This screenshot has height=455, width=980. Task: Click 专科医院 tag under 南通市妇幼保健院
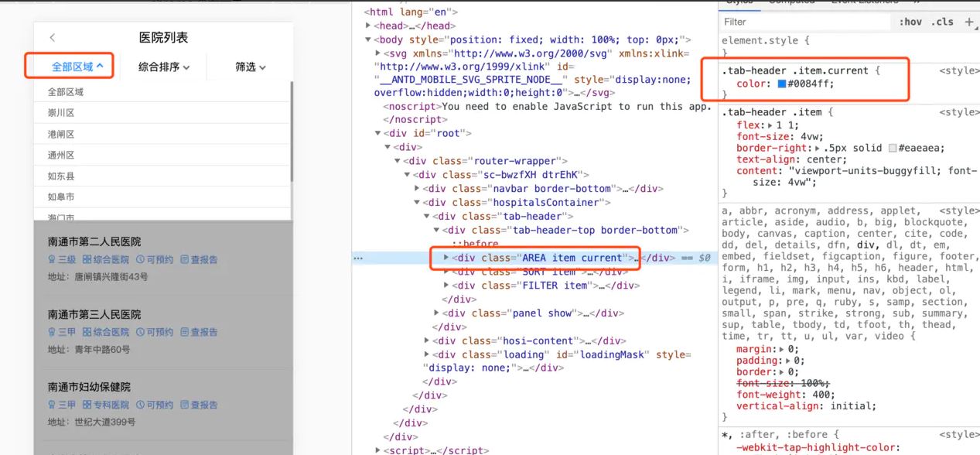tap(106, 405)
